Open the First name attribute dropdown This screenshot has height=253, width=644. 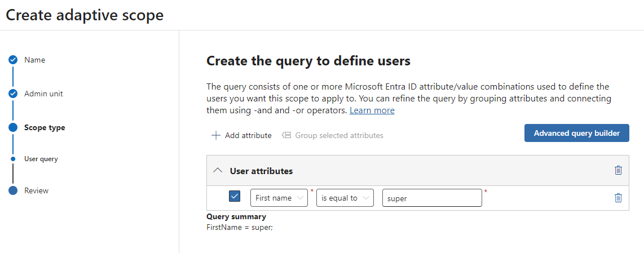[x=279, y=198]
